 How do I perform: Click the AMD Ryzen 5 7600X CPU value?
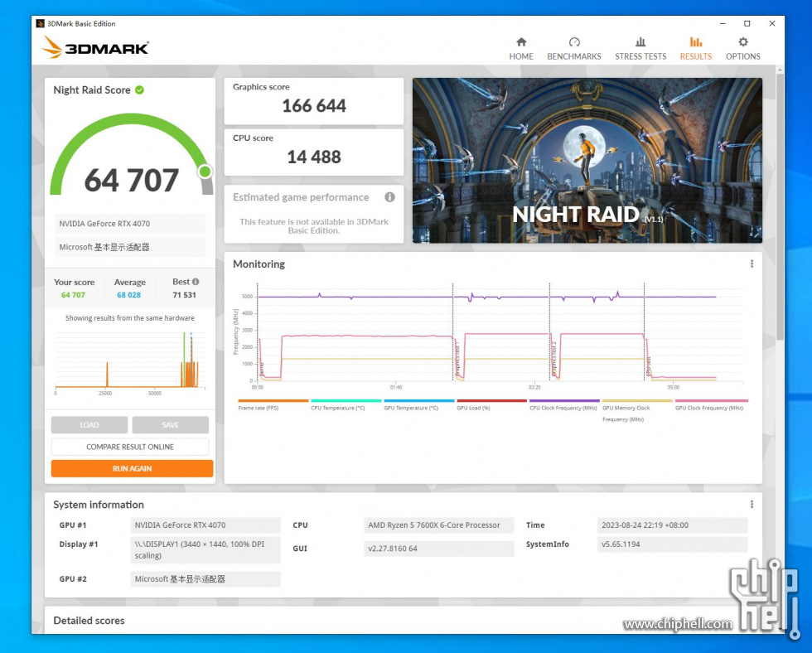coord(438,525)
